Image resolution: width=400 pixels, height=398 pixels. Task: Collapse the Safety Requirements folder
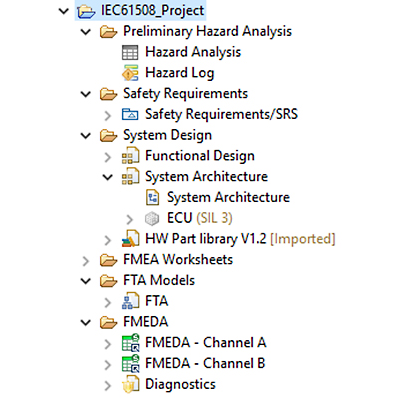coord(86,94)
